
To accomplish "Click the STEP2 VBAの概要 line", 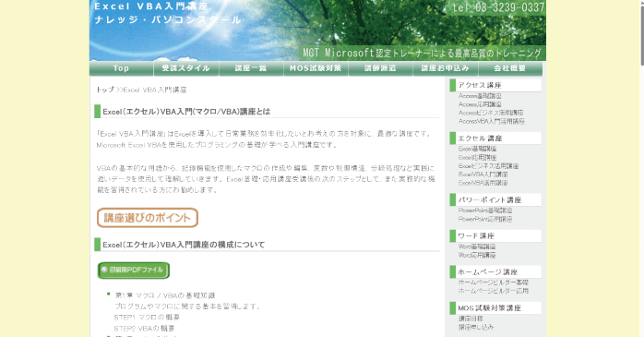I will click(145, 329).
